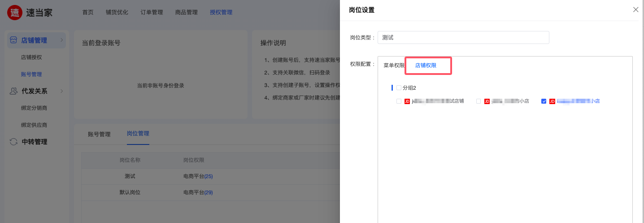Close the 岗位设置 drawer with X
The width and height of the screenshot is (644, 223).
635,10
